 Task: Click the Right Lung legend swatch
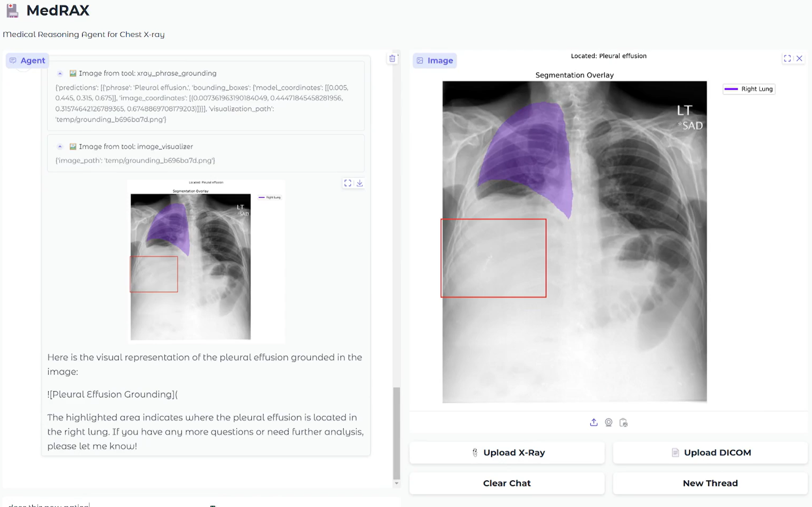tap(731, 89)
